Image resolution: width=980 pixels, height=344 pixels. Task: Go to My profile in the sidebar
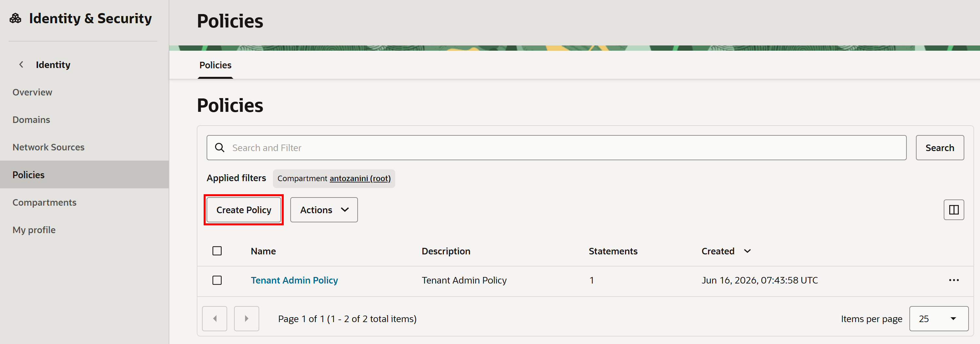(34, 230)
